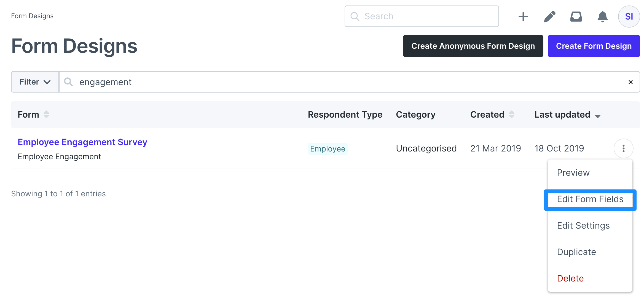Click the 18 Oct 2019 updated date

[x=559, y=148]
